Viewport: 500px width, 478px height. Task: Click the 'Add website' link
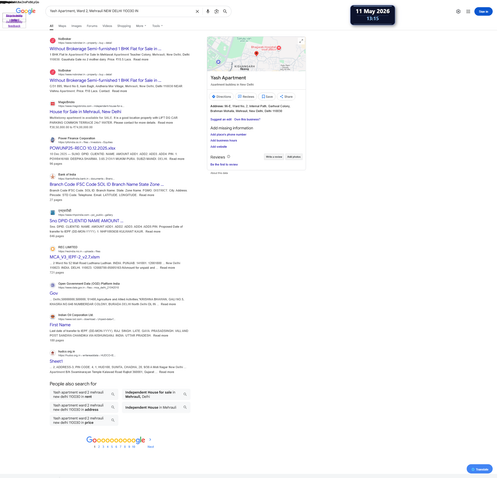click(x=220, y=147)
